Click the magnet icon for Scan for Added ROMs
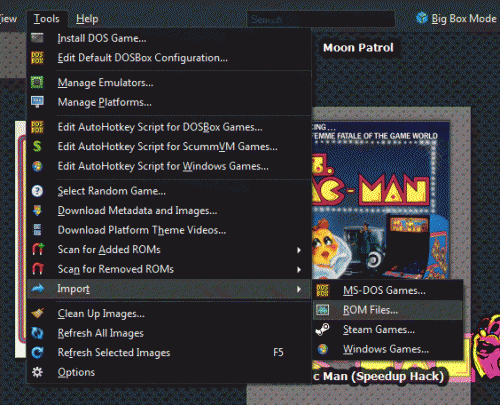Image resolution: width=500 pixels, height=405 pixels. pyautogui.click(x=38, y=249)
